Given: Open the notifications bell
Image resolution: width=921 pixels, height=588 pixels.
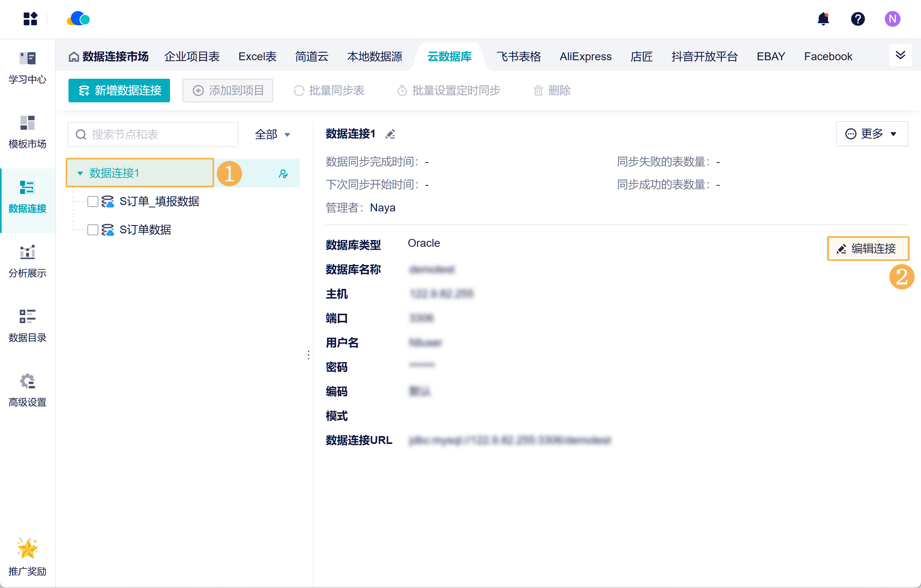Looking at the screenshot, I should [x=823, y=19].
